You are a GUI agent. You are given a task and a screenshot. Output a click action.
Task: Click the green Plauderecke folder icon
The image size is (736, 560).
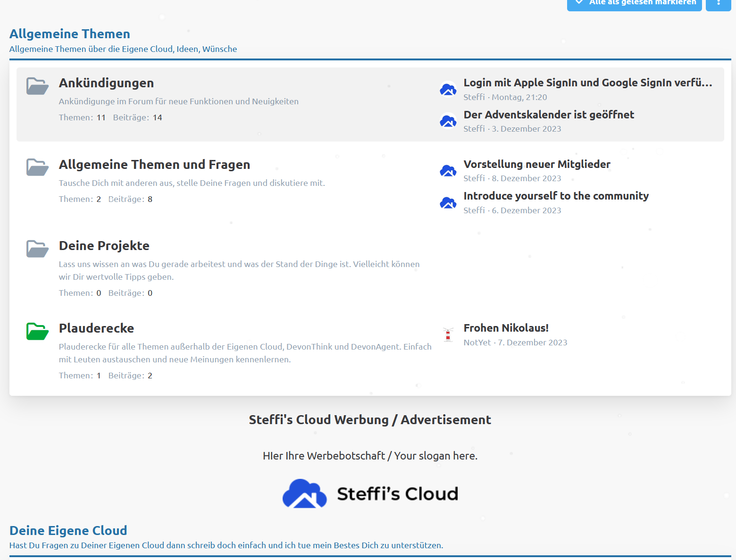[37, 331]
